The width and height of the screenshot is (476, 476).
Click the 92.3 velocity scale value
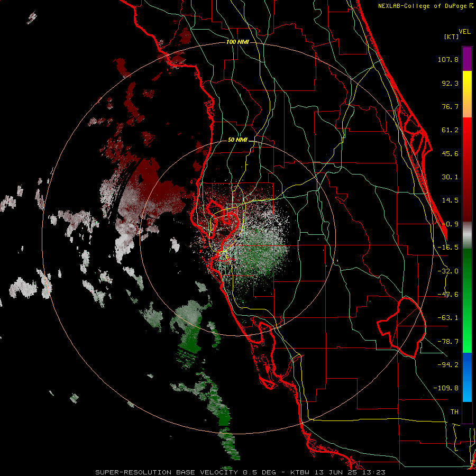[x=450, y=83]
